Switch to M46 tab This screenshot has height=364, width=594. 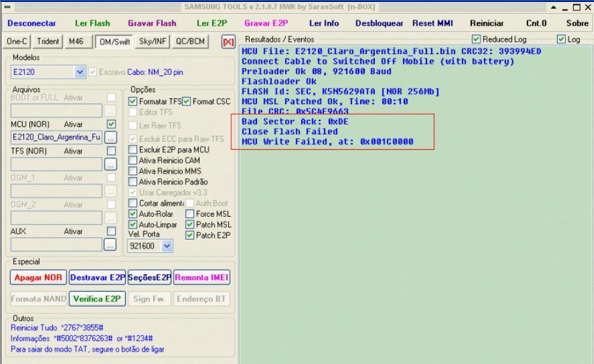[x=78, y=41]
